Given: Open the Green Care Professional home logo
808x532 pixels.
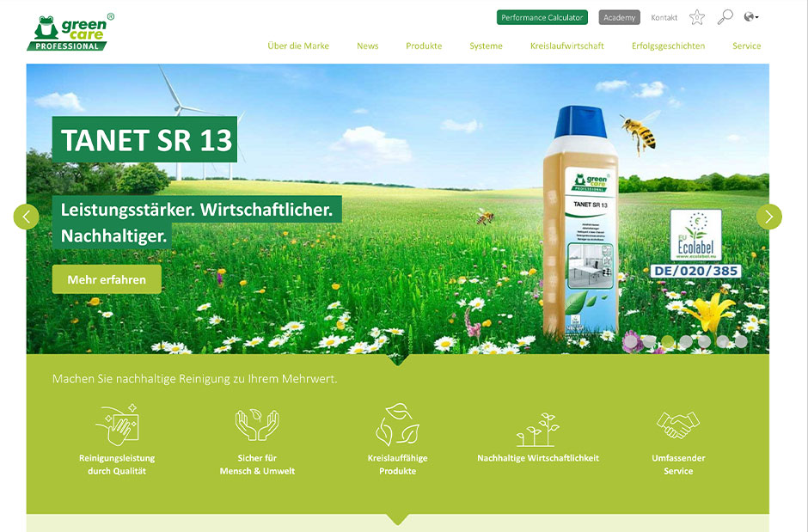Looking at the screenshot, I should (70, 32).
